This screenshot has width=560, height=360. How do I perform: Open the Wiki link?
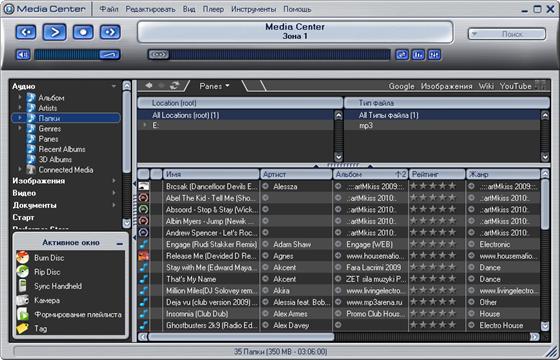(x=486, y=86)
